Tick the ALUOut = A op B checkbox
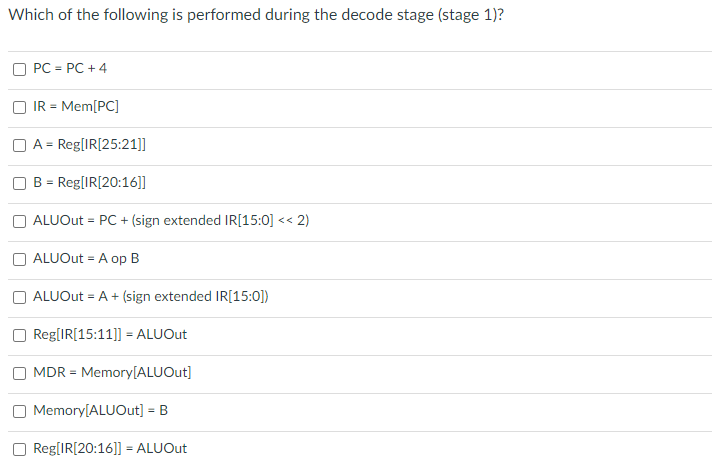Viewport: 724px width, 473px height. (19, 259)
